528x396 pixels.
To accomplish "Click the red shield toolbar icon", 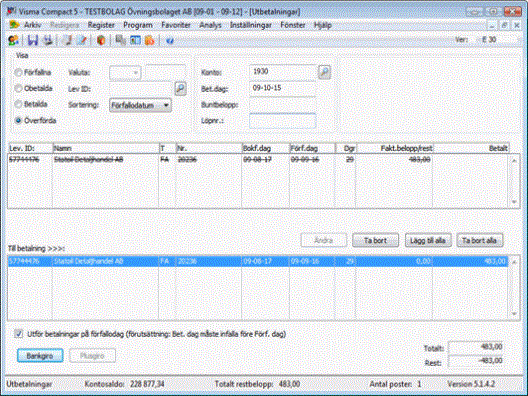I will coord(101,41).
